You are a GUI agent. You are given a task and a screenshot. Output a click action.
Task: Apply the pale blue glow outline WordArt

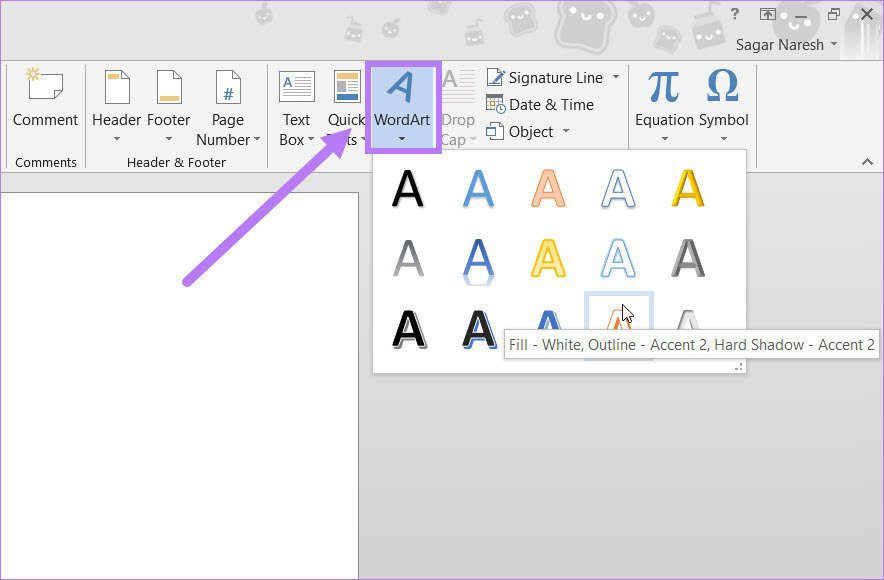[618, 259]
